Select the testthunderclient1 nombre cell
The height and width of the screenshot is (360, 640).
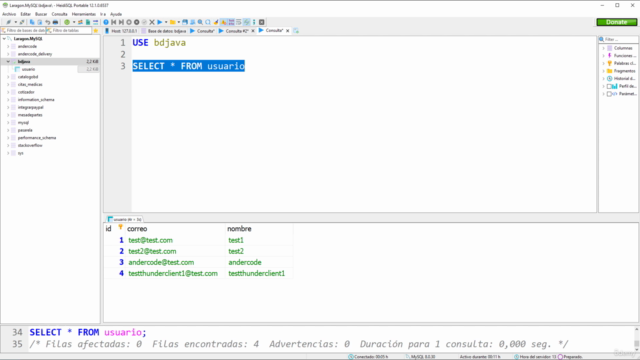(x=259, y=273)
